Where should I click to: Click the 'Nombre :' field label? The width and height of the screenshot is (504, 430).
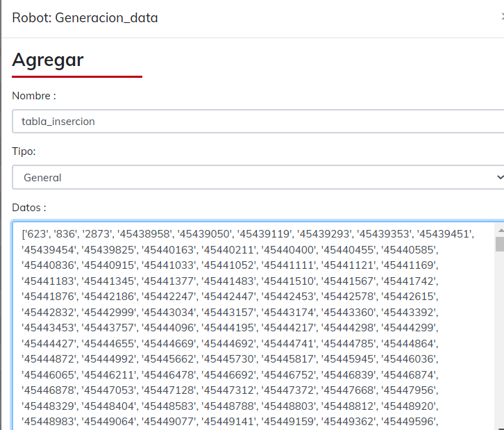point(34,95)
